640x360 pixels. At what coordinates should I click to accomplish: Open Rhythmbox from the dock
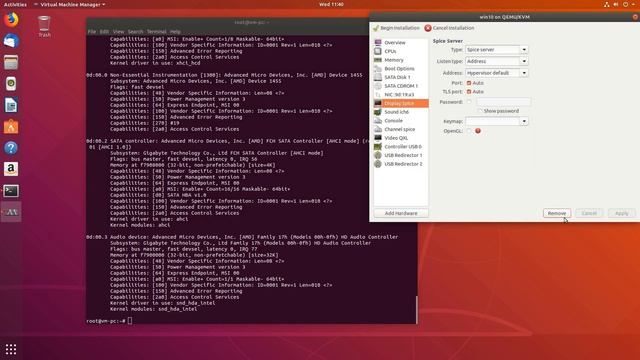pos(11,84)
